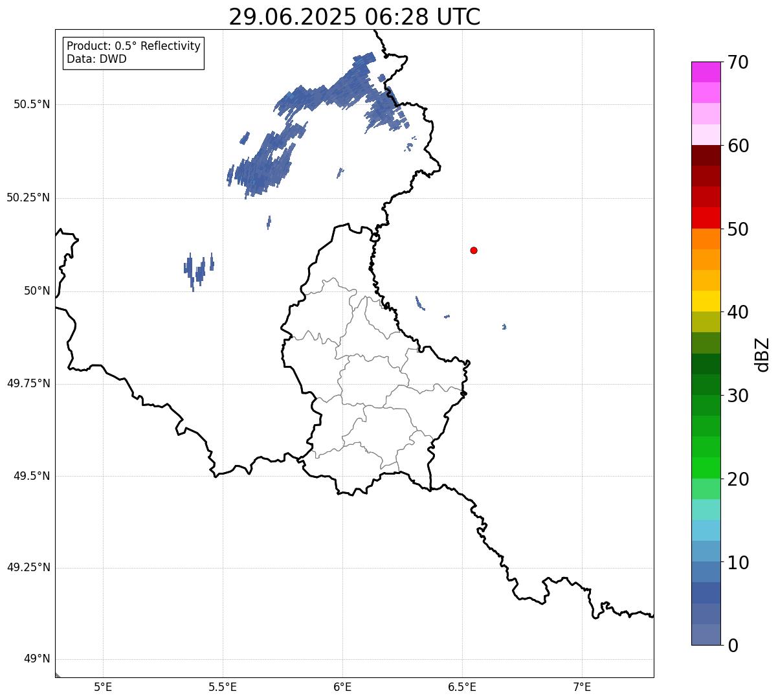This screenshot has width=778, height=700.
Task: Click the "Data: DWD" text
Action: tap(96, 59)
